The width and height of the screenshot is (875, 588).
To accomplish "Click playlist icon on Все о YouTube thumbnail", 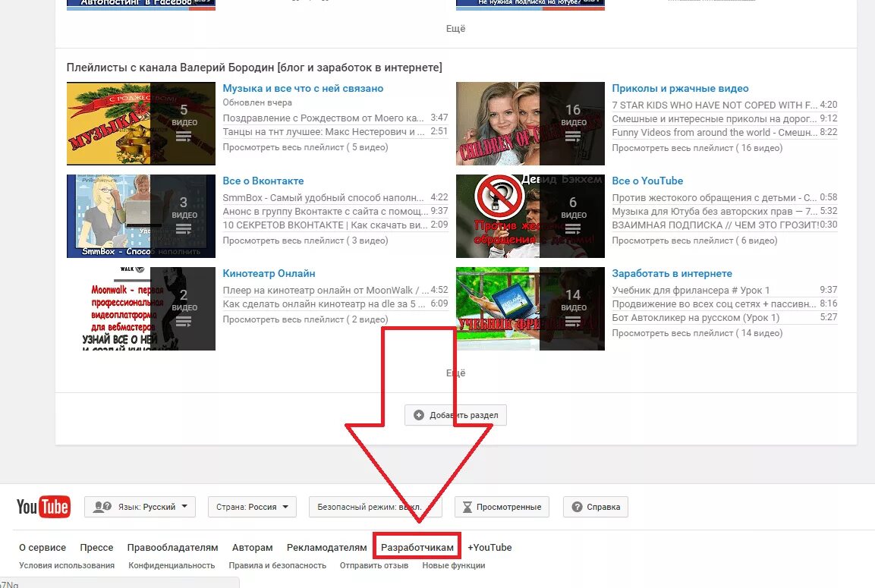I will 573,228.
